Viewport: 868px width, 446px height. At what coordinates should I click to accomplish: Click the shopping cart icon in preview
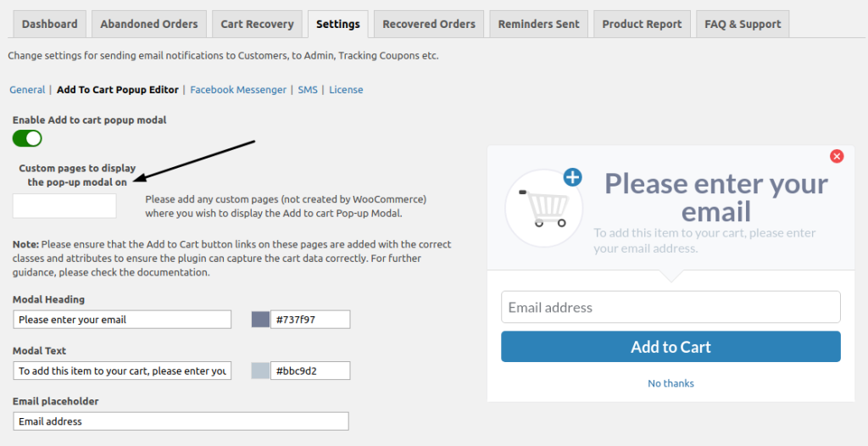pos(544,209)
